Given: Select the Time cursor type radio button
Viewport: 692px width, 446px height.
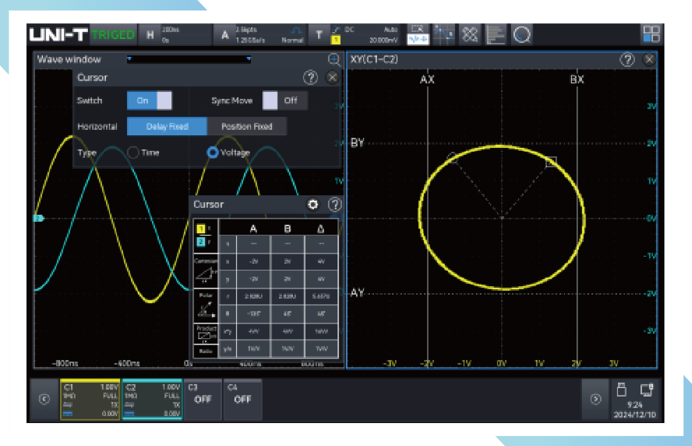Looking at the screenshot, I should coord(133,153).
